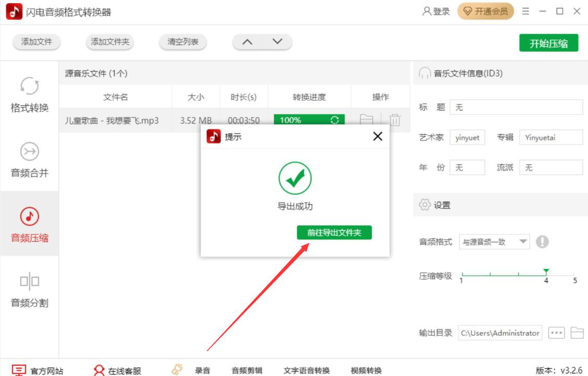588x376 pixels.
Task: Click the 文件名 column header
Action: pos(115,97)
